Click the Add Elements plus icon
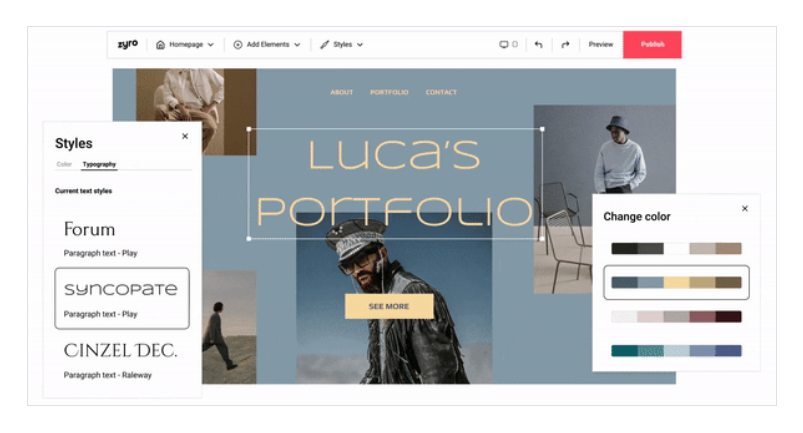Screen dimensions: 803x433 pos(238,45)
